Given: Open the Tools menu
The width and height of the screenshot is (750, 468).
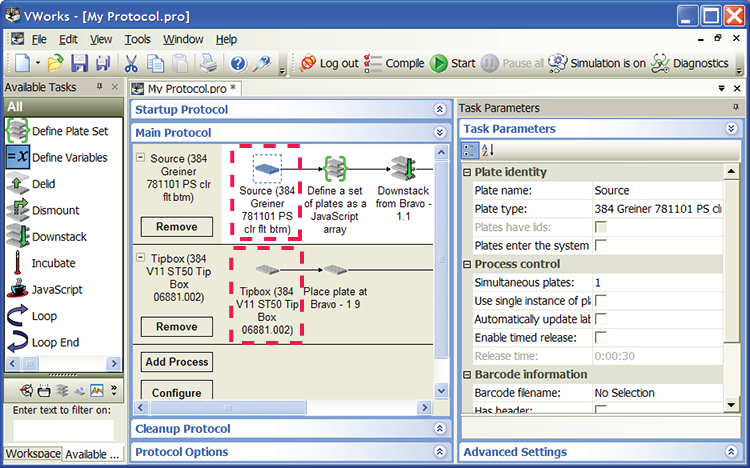Looking at the screenshot, I should pyautogui.click(x=137, y=39).
